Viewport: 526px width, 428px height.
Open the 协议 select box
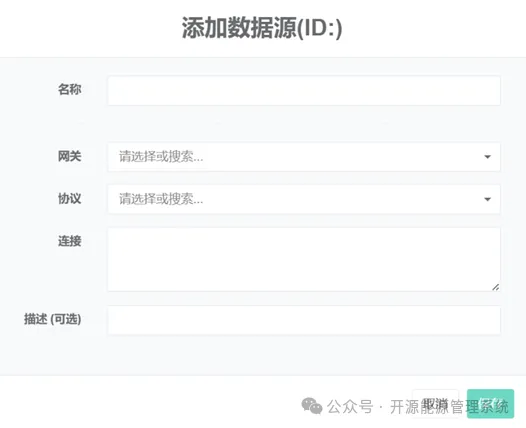click(304, 199)
